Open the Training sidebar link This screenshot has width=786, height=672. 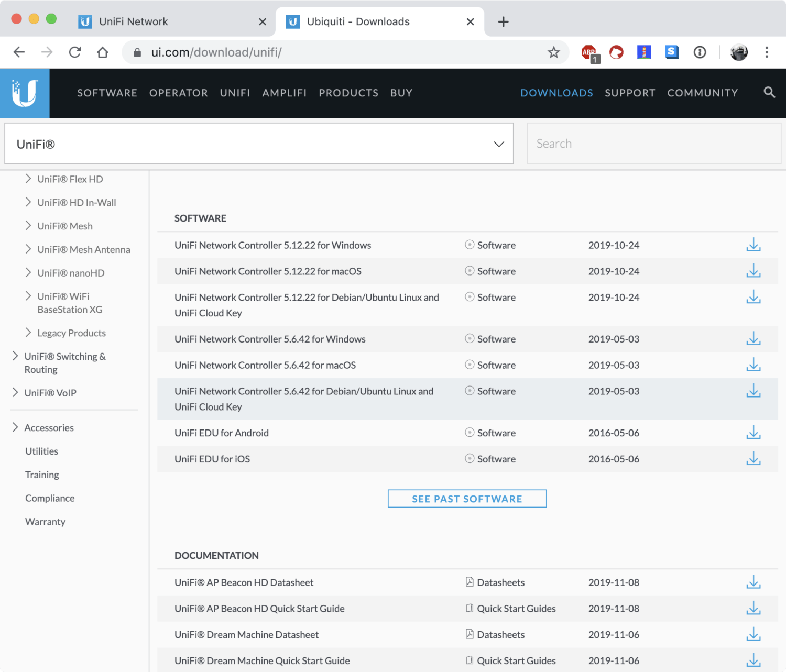tap(42, 475)
